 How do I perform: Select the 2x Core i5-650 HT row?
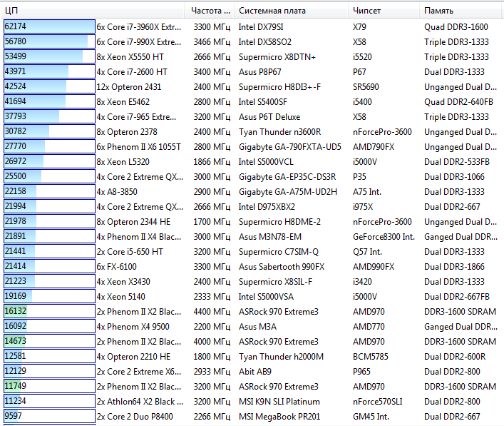tap(252, 252)
